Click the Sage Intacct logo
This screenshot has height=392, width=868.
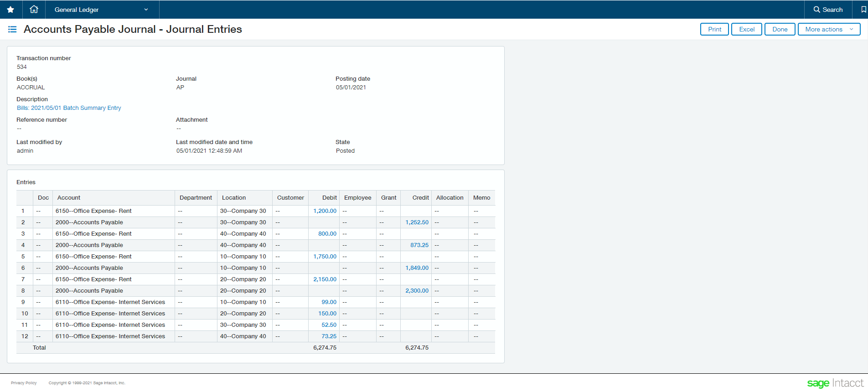pos(835,383)
